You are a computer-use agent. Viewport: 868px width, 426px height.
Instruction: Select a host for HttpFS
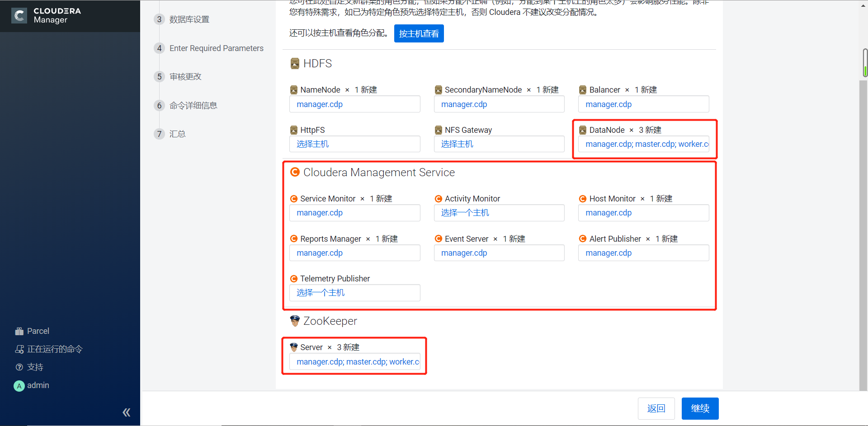(354, 144)
